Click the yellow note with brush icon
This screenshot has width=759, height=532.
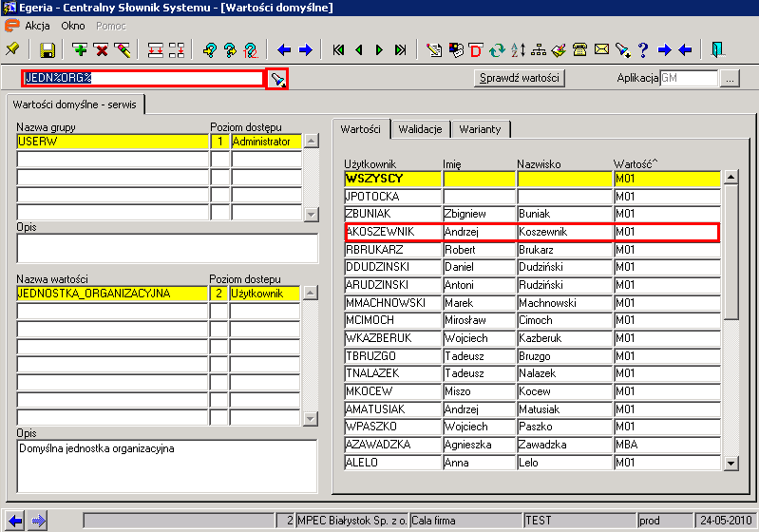[x=560, y=49]
